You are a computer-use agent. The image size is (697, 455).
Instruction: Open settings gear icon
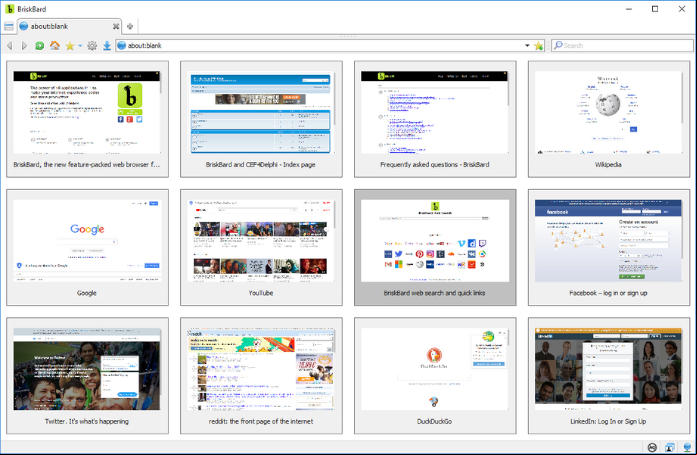pyautogui.click(x=92, y=45)
